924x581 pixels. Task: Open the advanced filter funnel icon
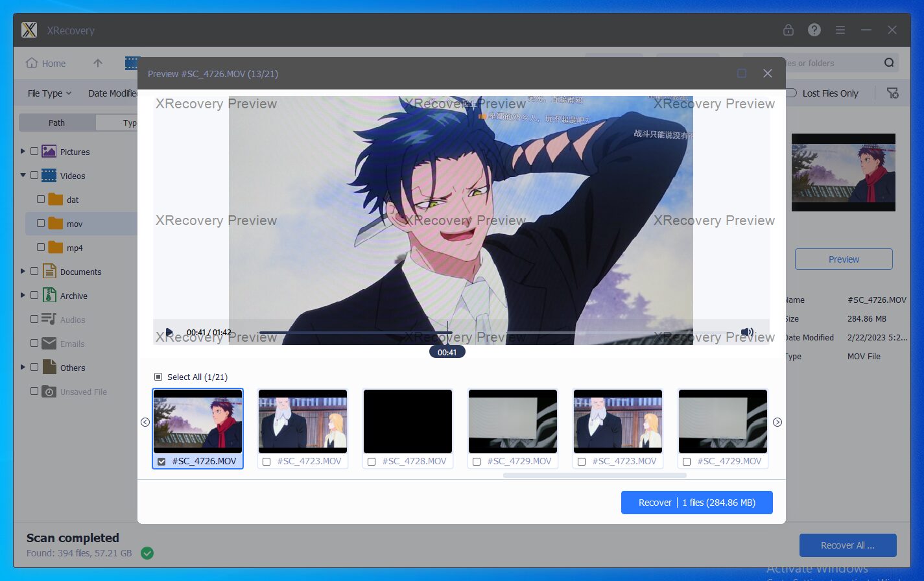pos(893,93)
